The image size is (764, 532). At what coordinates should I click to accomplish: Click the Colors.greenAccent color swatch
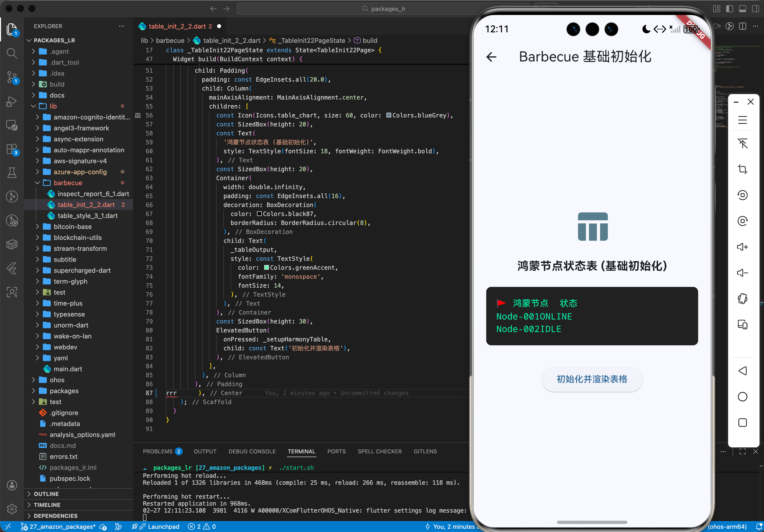266,268
